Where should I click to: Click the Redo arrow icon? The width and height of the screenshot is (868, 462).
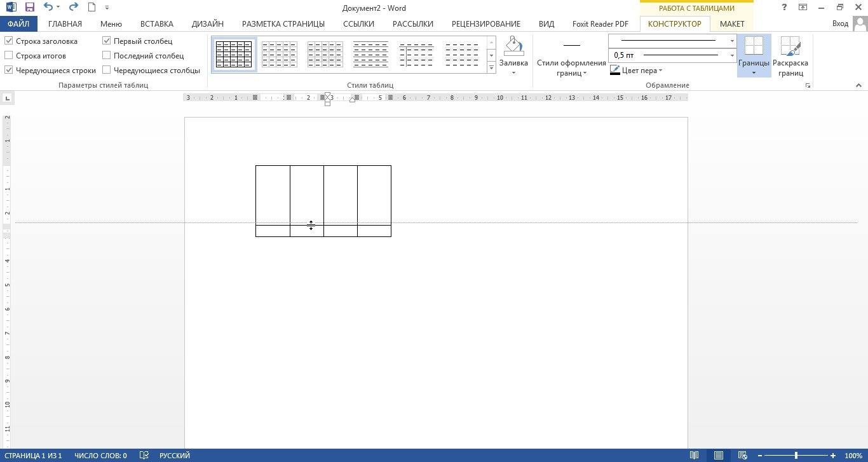[73, 8]
